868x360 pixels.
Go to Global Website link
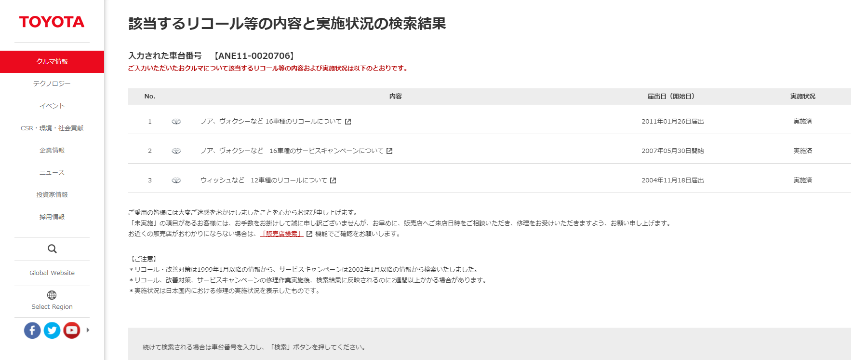[52, 273]
